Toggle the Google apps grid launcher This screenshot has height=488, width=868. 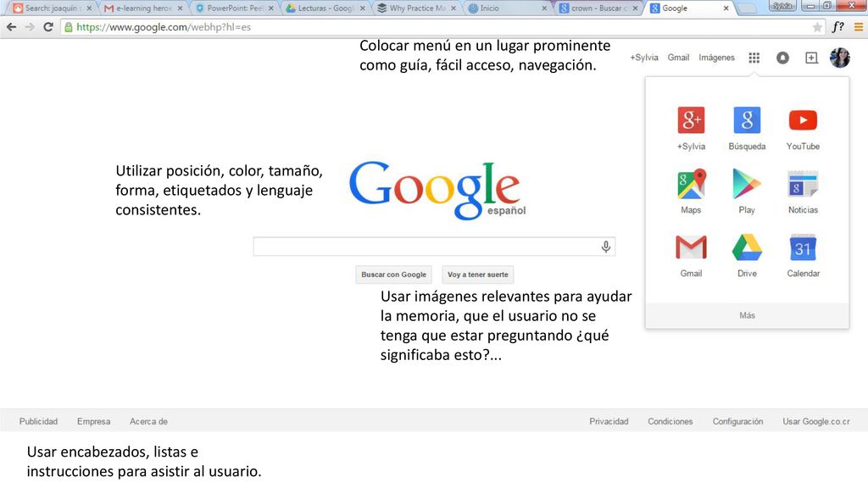pyautogui.click(x=754, y=58)
